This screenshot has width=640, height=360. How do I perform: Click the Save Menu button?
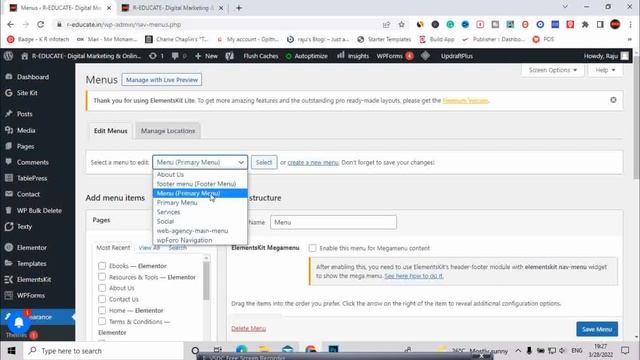point(597,329)
